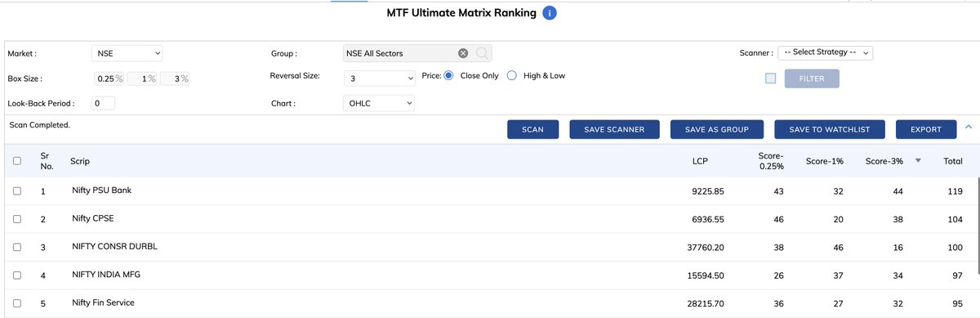Sort by the Scrip column header
The height and width of the screenshot is (318, 980).
[x=80, y=162]
